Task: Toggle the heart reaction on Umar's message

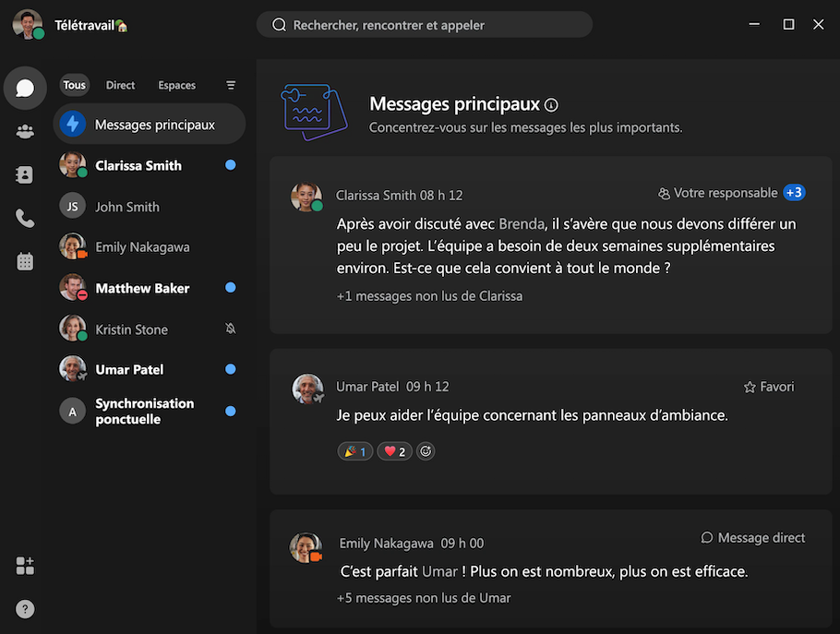Action: point(395,451)
